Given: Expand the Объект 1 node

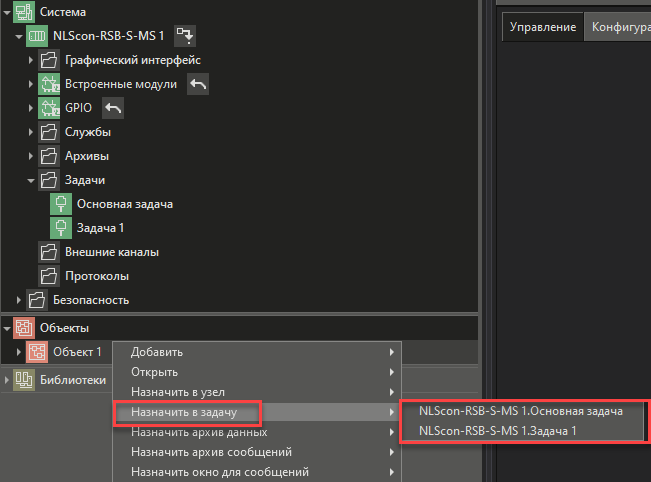Looking at the screenshot, I should pos(19,352).
